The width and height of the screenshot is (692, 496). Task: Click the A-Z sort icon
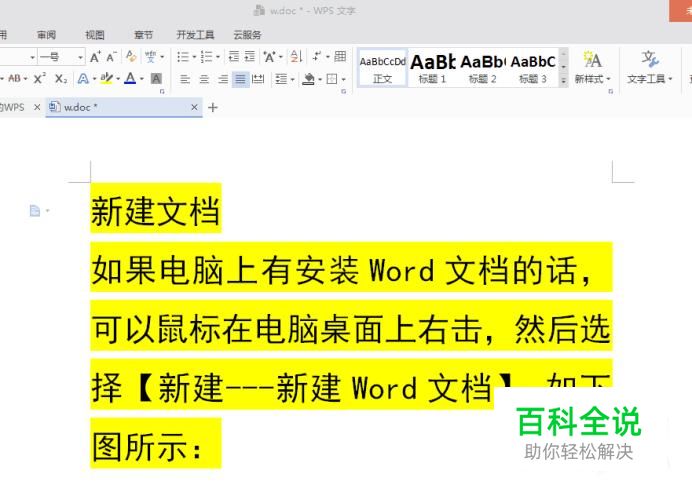(x=296, y=56)
